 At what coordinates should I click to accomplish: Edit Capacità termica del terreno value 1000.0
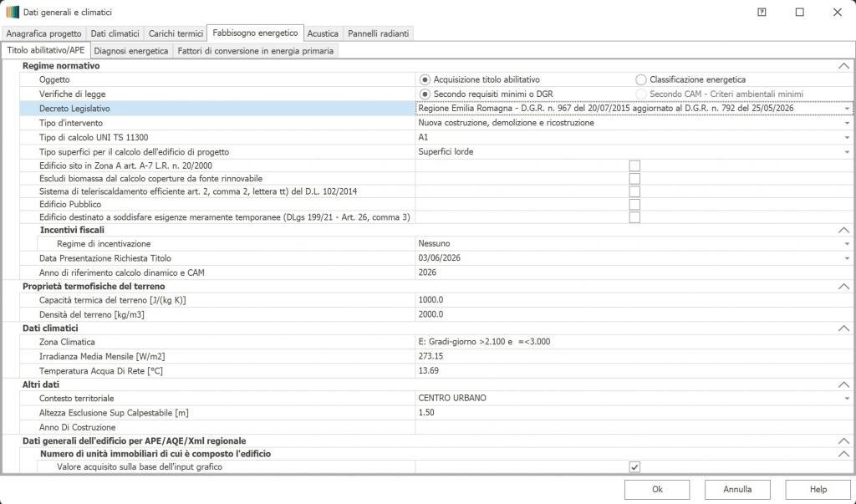pos(634,300)
